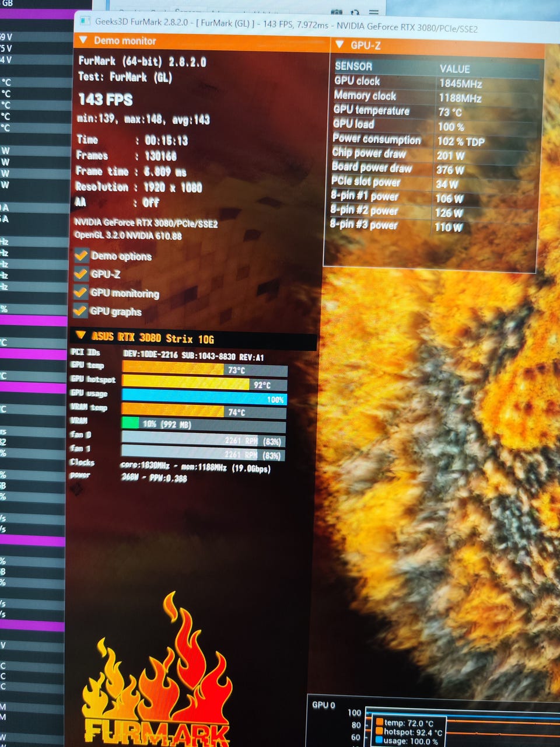Viewport: 560px width, 747px height.
Task: Click the VRAM temp bar showing 74°C
Action: 204,412
